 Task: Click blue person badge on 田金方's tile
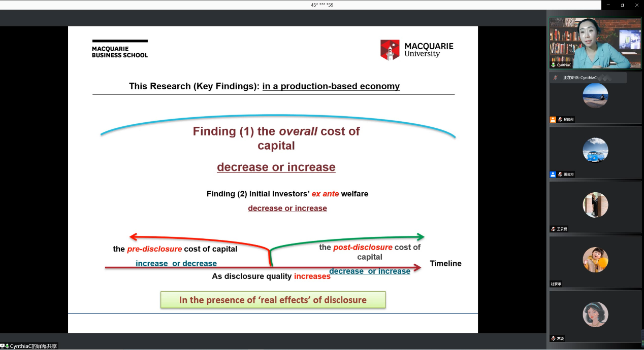tap(553, 174)
